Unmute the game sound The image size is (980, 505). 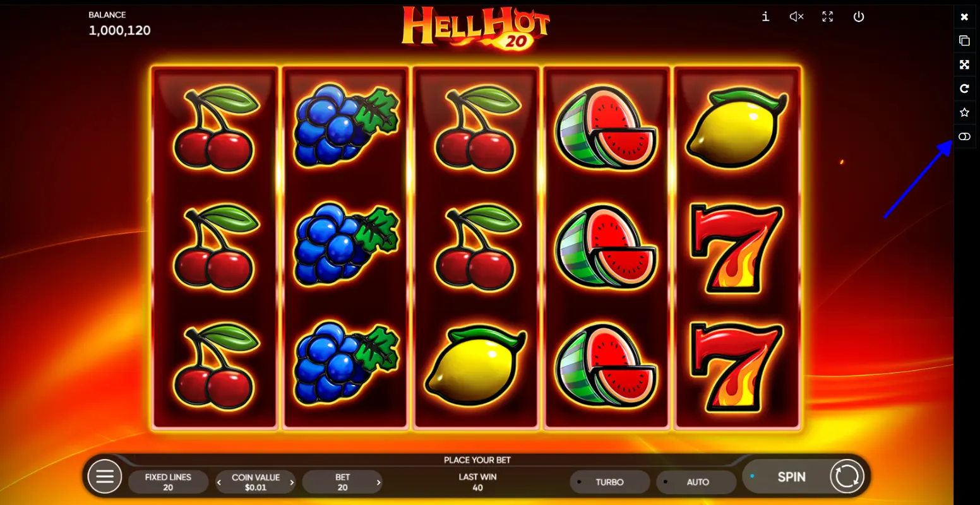pos(796,17)
